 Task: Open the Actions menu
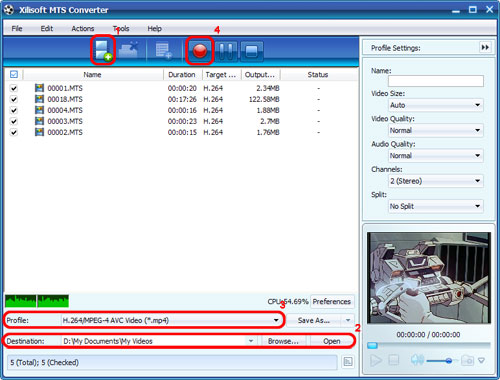83,29
